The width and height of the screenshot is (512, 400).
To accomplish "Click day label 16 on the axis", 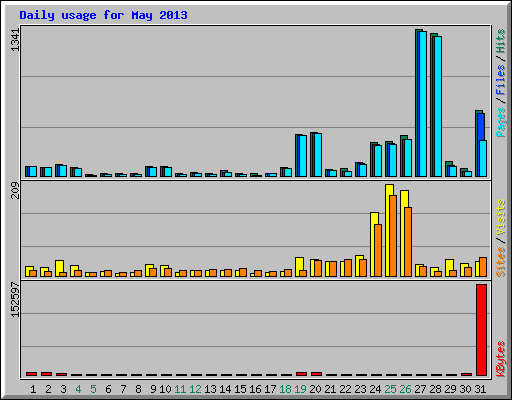I will tap(255, 389).
